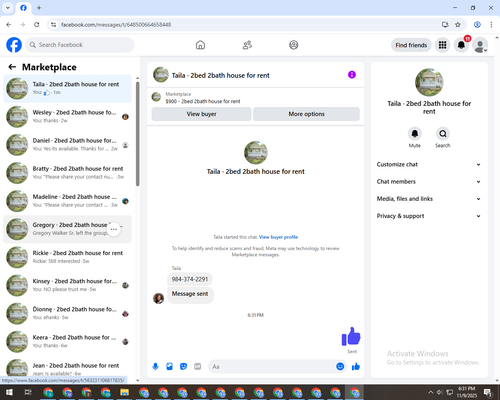The width and height of the screenshot is (500, 400).
Task: Click the browser address bar
Action: [x=247, y=25]
